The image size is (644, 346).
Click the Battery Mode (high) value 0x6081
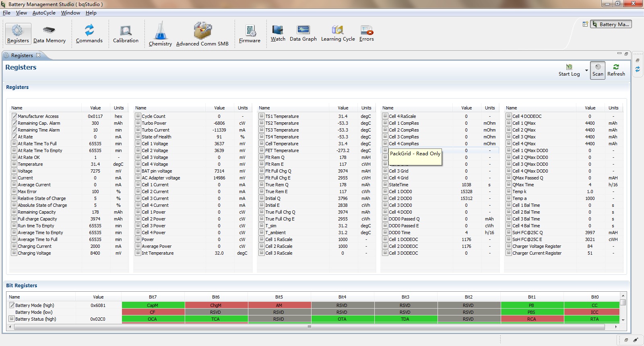click(x=98, y=305)
